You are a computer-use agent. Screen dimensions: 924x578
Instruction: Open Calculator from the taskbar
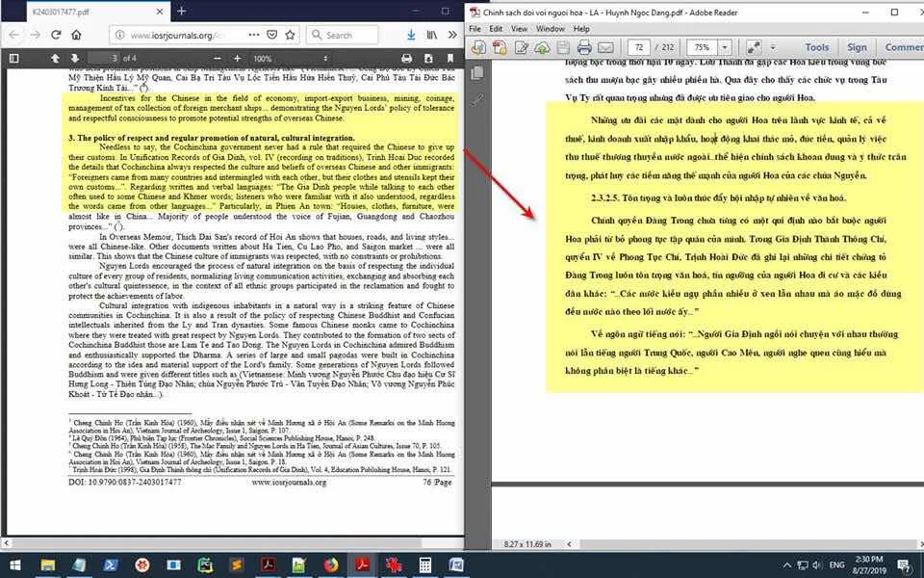pyautogui.click(x=424, y=565)
